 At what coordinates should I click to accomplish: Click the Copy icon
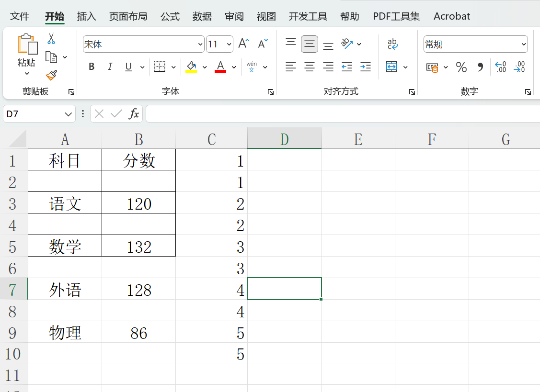[51, 57]
